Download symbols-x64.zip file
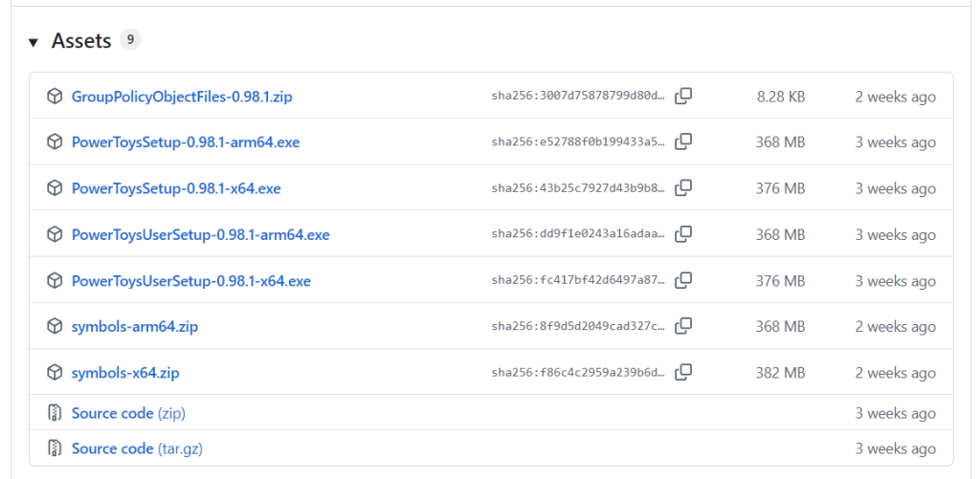The height and width of the screenshot is (479, 980). 125,373
